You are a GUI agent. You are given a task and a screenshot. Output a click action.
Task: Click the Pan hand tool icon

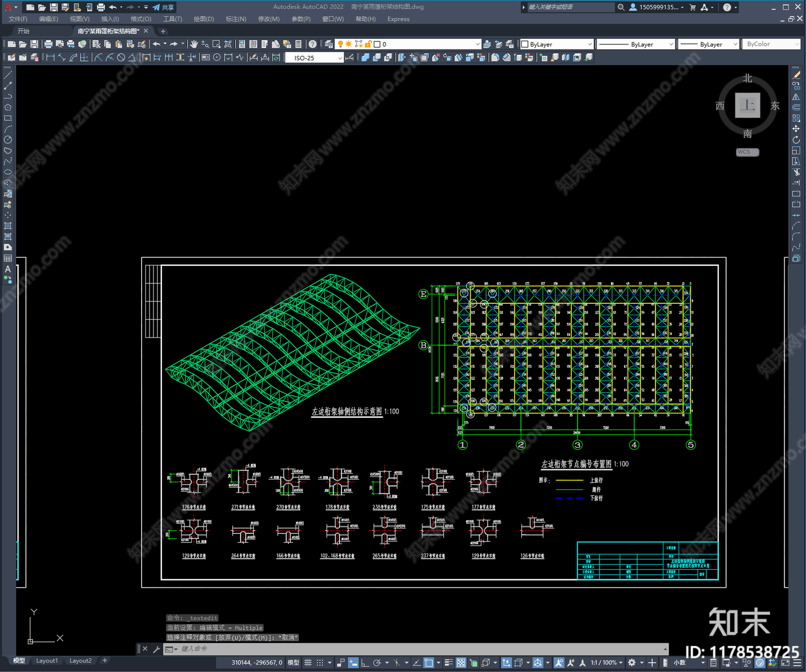click(x=194, y=44)
